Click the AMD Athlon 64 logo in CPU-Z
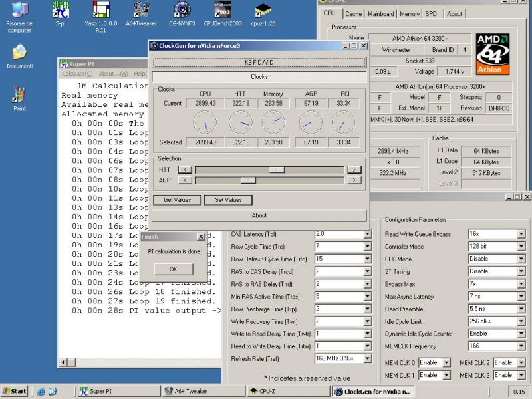This screenshot has width=532, height=399. pos(493,55)
